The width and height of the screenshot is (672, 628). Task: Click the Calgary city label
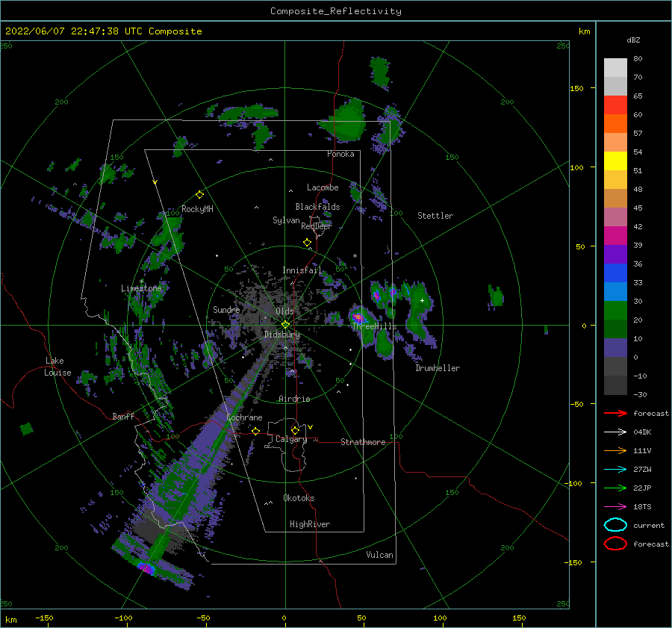(291, 439)
